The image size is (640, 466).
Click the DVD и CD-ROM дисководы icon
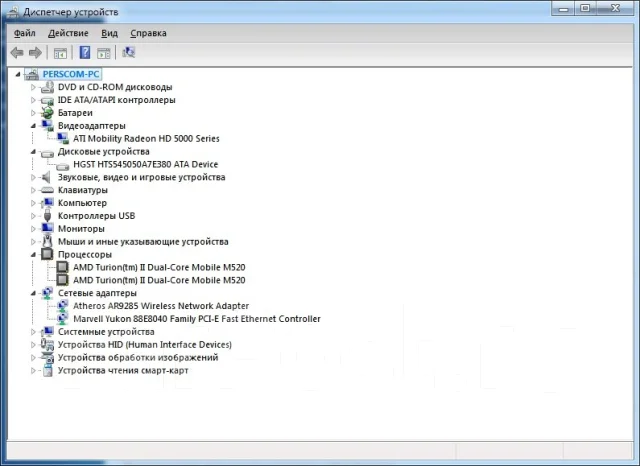pos(47,87)
